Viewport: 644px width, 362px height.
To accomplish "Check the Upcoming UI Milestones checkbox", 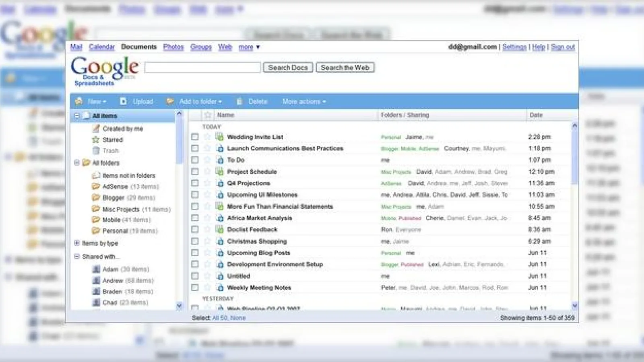I will click(x=195, y=195).
